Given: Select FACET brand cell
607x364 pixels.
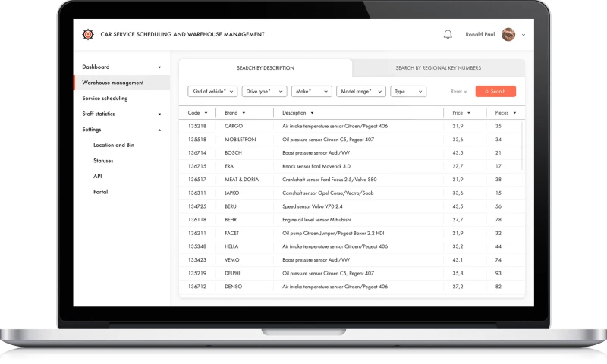Looking at the screenshot, I should click(232, 234).
